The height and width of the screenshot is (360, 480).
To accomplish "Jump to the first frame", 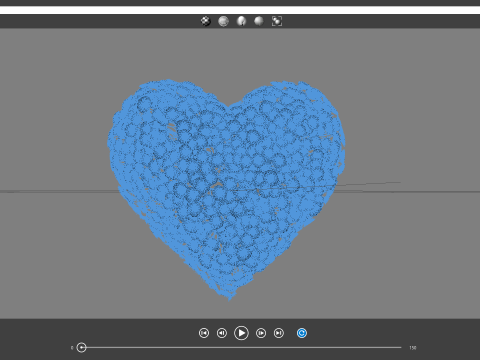I will (x=204, y=333).
